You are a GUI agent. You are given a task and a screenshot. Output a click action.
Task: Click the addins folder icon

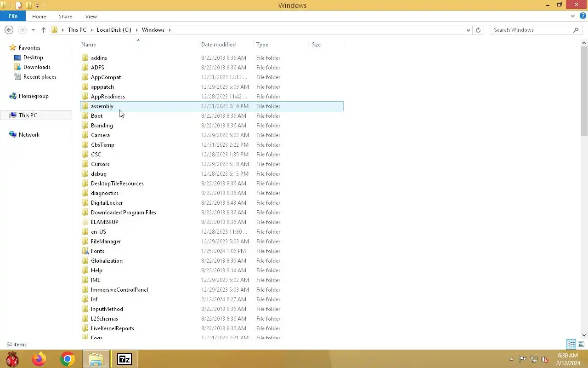point(85,57)
